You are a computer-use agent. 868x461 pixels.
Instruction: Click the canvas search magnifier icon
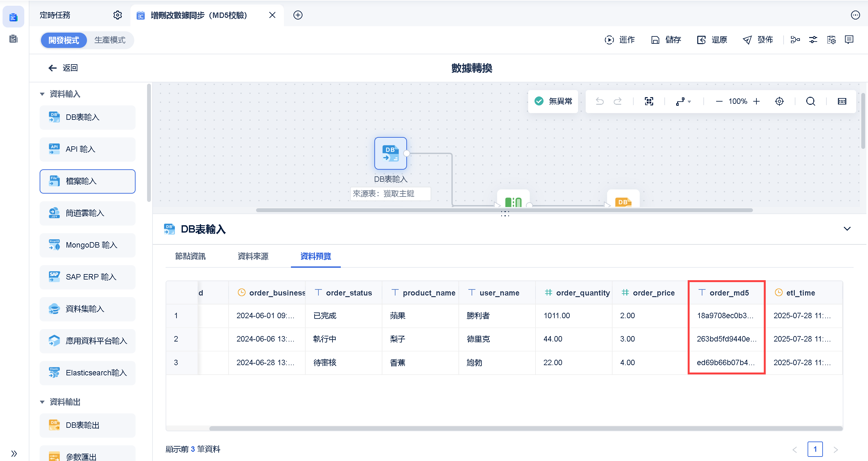click(810, 101)
